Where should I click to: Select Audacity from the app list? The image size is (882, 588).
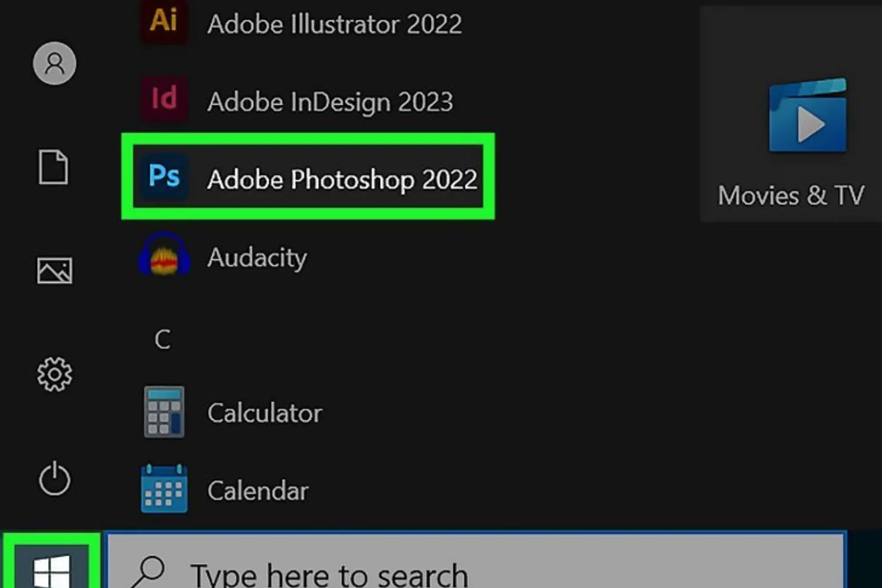coord(257,257)
